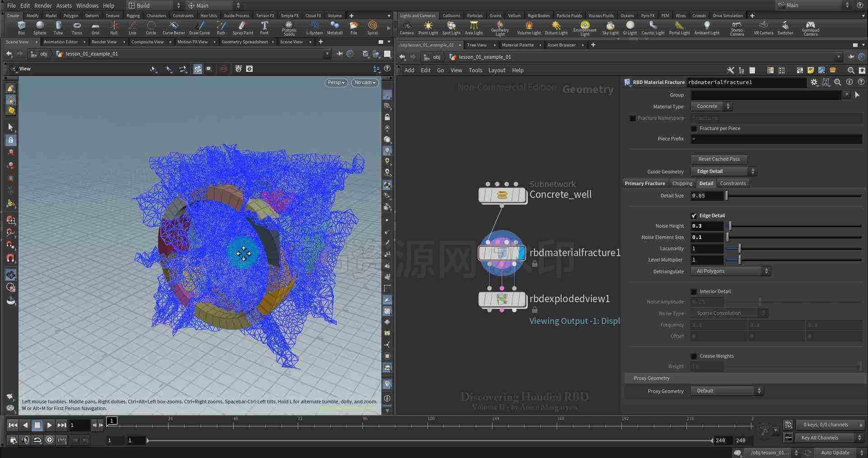Image resolution: width=868 pixels, height=458 pixels.
Task: Click the Spiral shelf tool
Action: point(372,28)
